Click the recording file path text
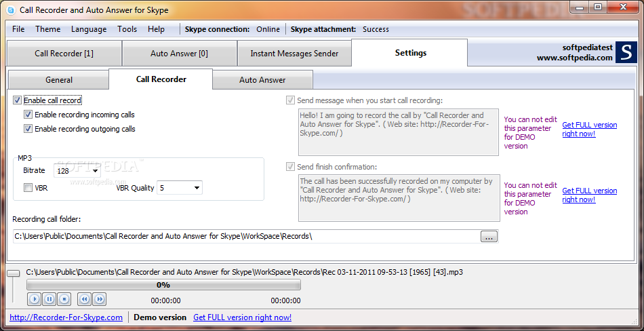 click(245, 272)
